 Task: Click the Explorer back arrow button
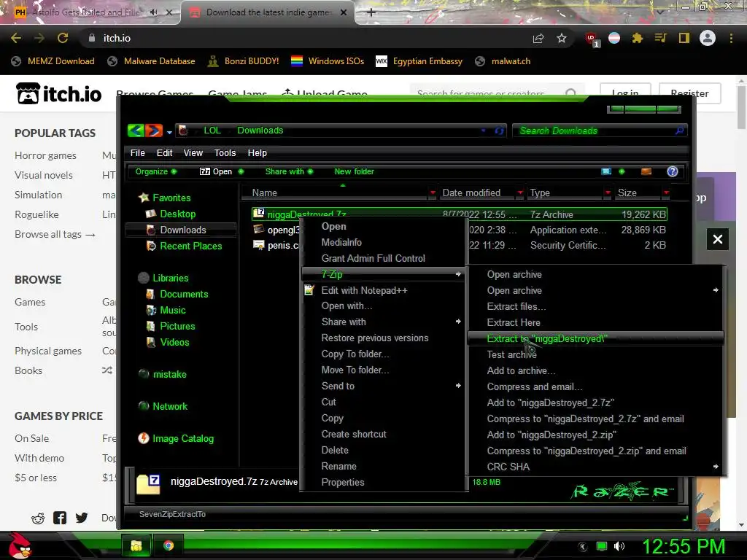click(x=136, y=130)
